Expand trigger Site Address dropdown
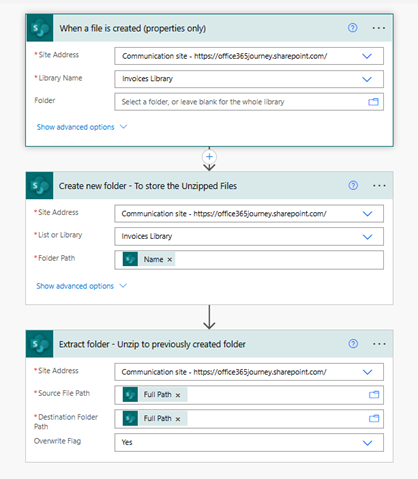 [367, 56]
